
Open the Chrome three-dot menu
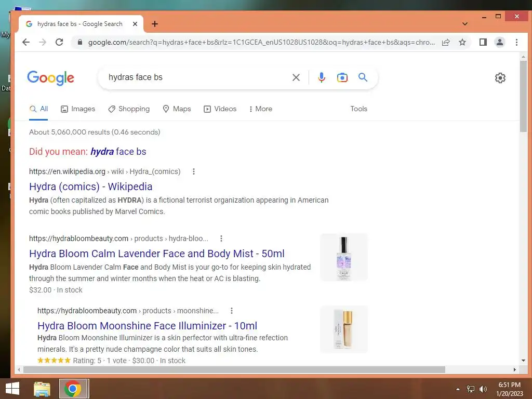[516, 42]
